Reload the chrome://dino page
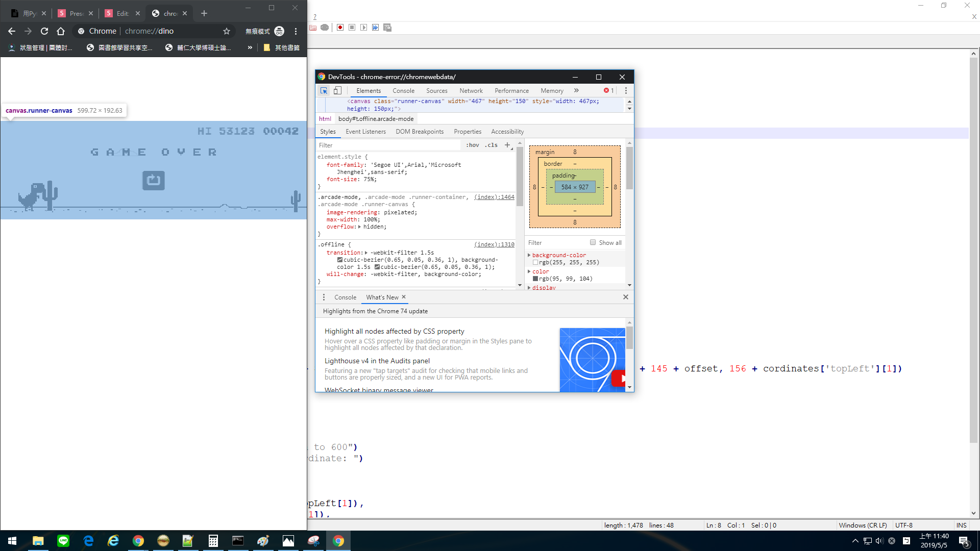Image resolution: width=980 pixels, height=551 pixels. click(x=44, y=31)
